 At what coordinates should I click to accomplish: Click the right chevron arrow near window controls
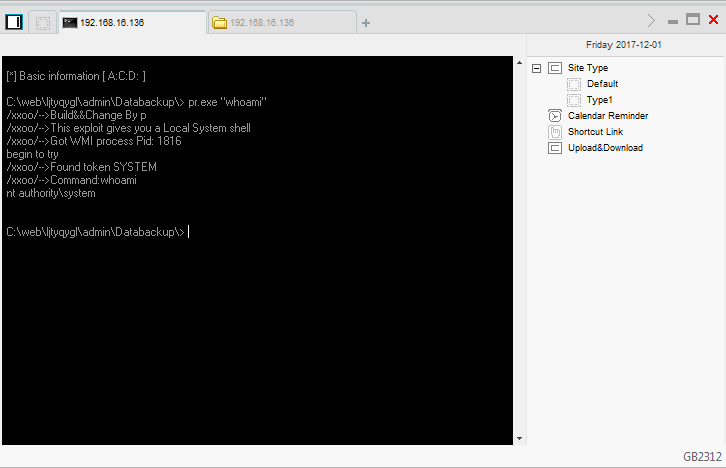coord(652,20)
